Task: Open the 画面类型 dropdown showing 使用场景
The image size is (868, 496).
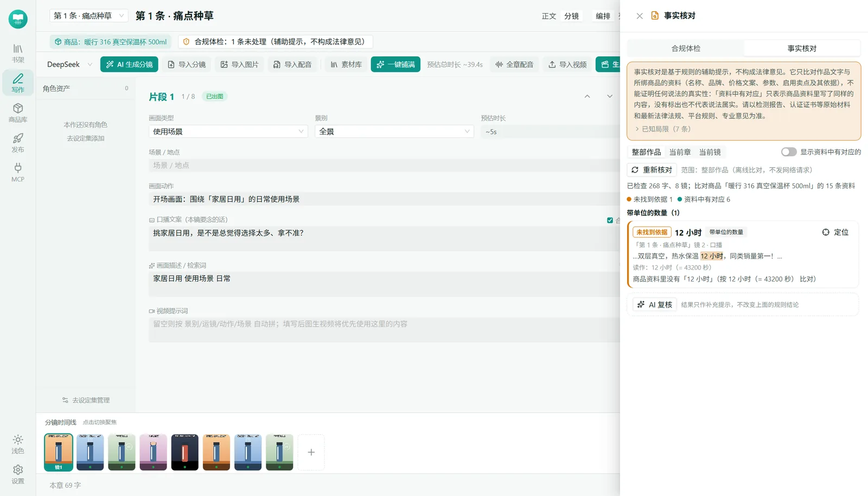Action: [228, 131]
